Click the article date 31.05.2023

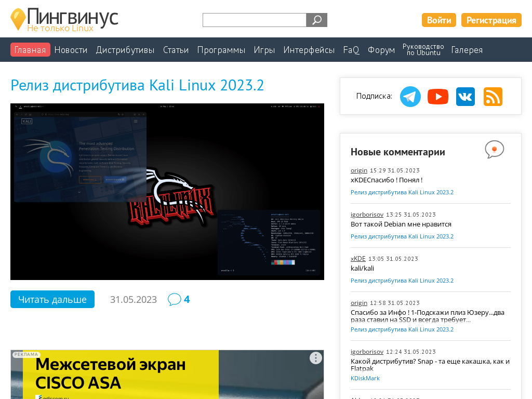coord(134,299)
